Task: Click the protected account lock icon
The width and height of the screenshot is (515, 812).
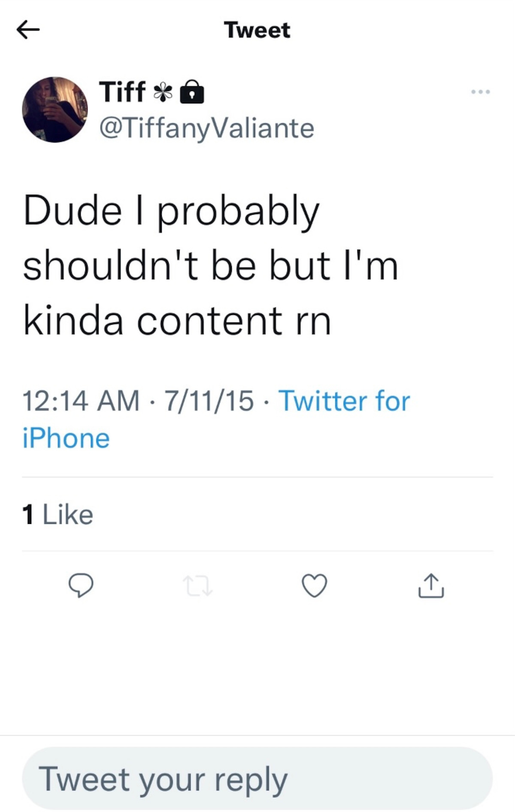Action: click(x=192, y=92)
